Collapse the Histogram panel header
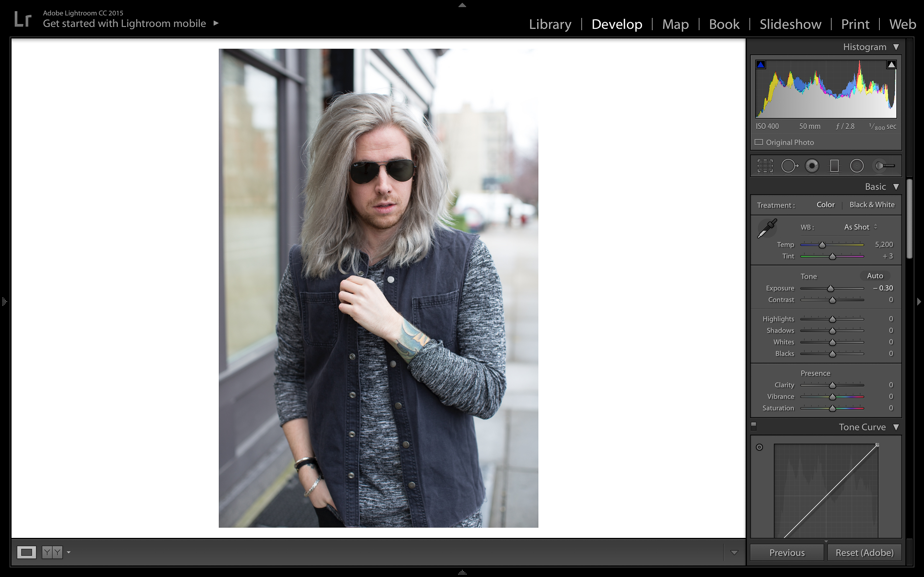The width and height of the screenshot is (924, 577). pos(897,46)
